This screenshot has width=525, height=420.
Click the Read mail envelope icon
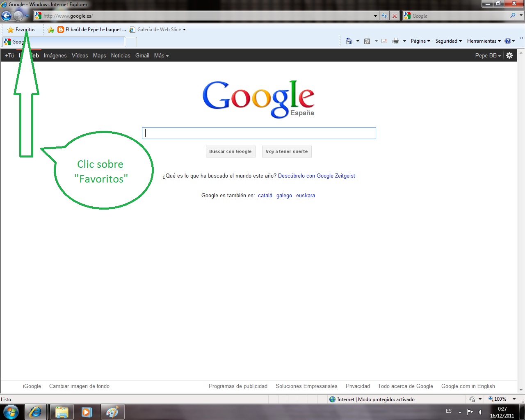[x=384, y=41]
